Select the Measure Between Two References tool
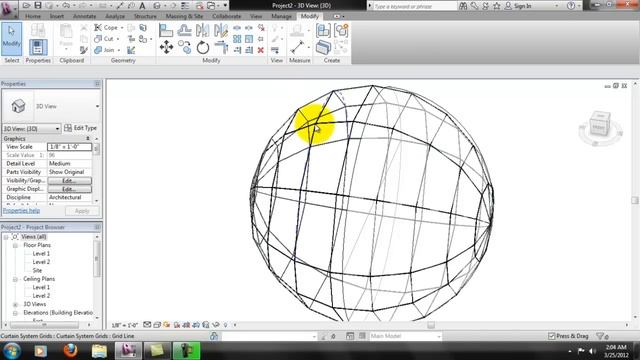This screenshot has height=360, width=640. click(x=297, y=47)
